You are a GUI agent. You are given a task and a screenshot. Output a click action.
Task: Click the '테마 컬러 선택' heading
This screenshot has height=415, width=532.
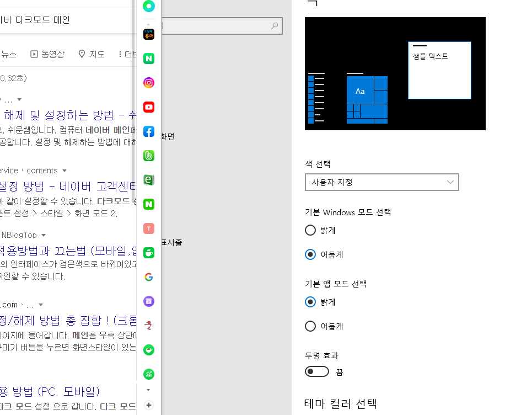point(340,403)
